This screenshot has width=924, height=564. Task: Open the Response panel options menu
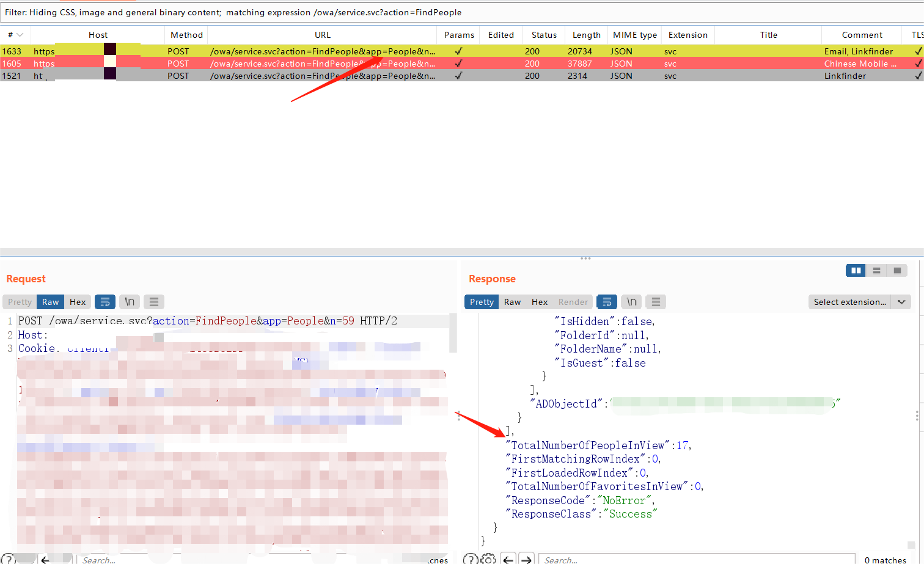coord(656,302)
